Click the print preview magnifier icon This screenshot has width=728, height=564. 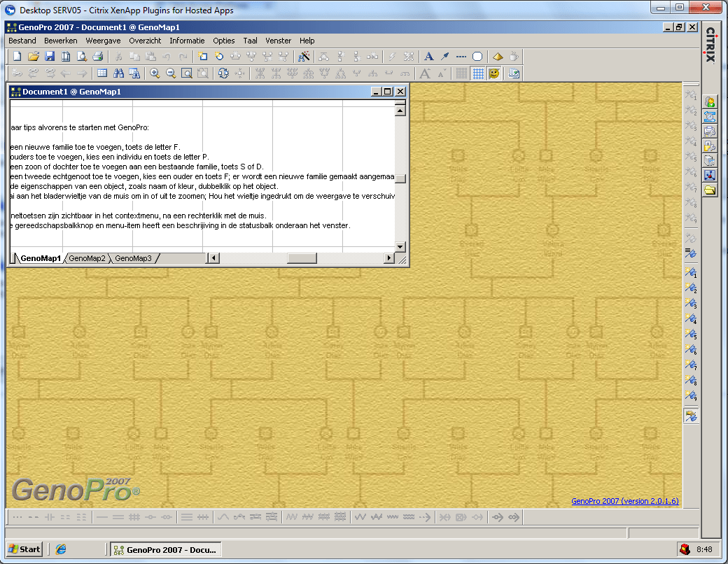click(x=82, y=57)
